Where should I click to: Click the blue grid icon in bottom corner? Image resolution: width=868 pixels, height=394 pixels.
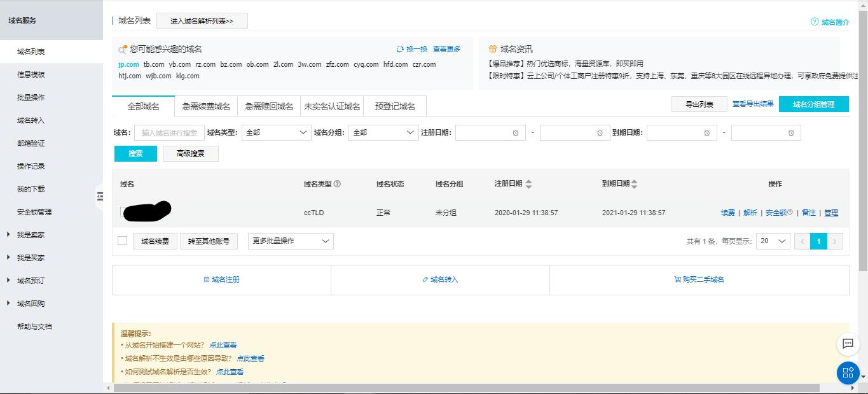click(848, 373)
